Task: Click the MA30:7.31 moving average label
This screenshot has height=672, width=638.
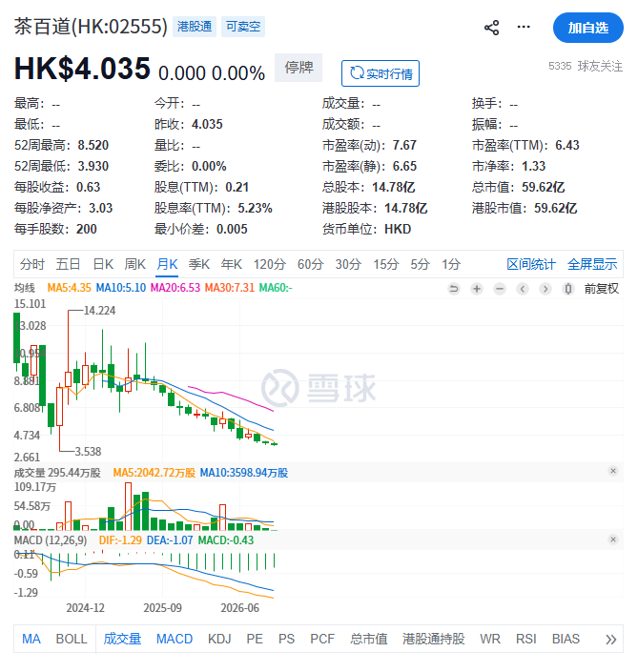Action: click(230, 288)
